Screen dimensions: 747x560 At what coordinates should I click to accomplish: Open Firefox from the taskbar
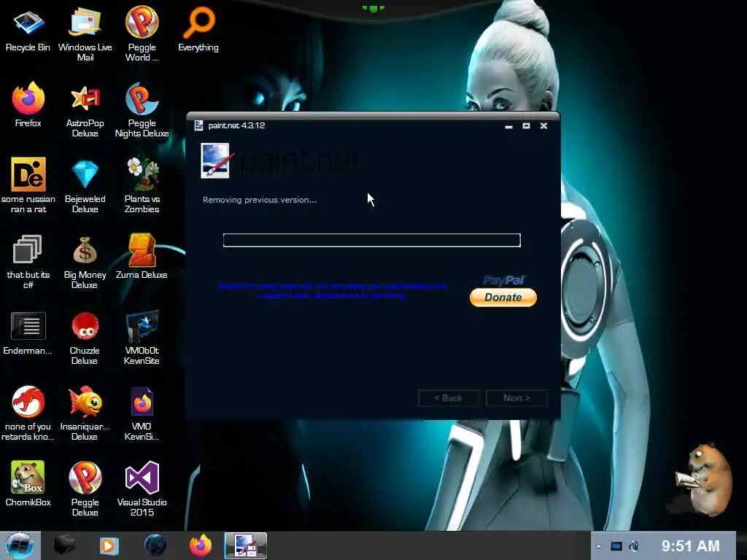[x=201, y=545]
